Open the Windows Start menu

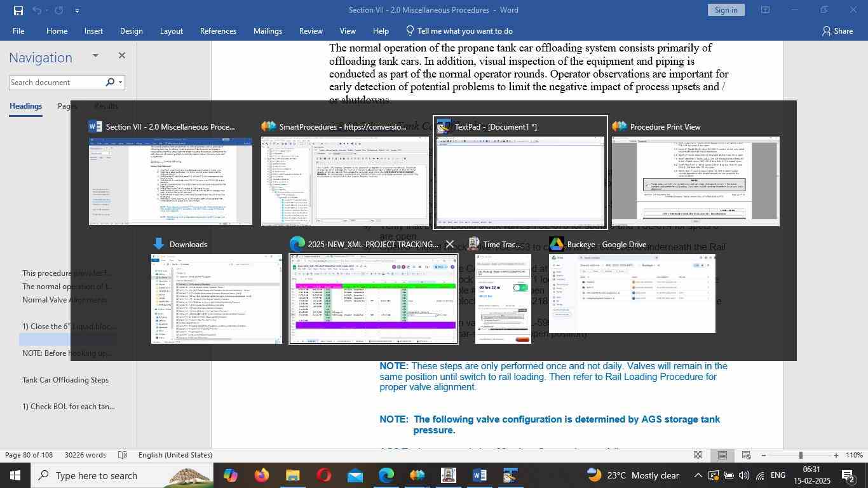pos(15,475)
